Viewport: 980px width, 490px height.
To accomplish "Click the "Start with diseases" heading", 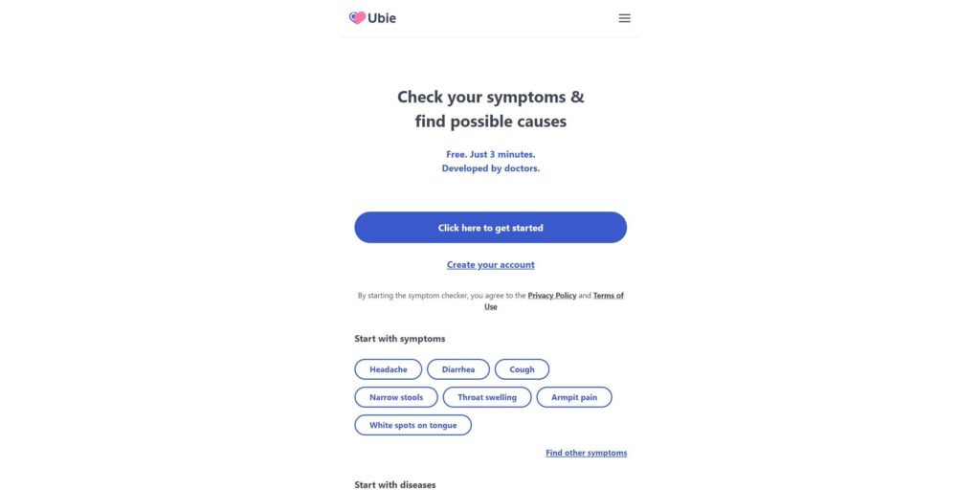I will coord(395,485).
